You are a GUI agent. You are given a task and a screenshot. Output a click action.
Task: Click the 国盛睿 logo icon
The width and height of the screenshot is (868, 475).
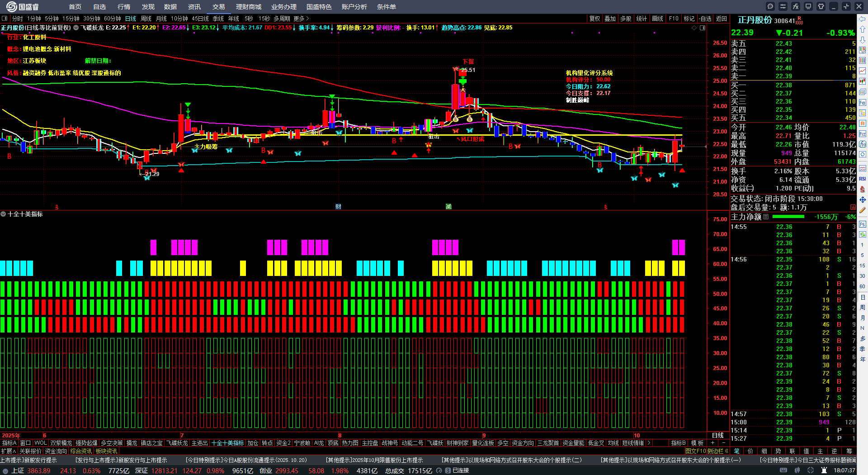coord(12,7)
